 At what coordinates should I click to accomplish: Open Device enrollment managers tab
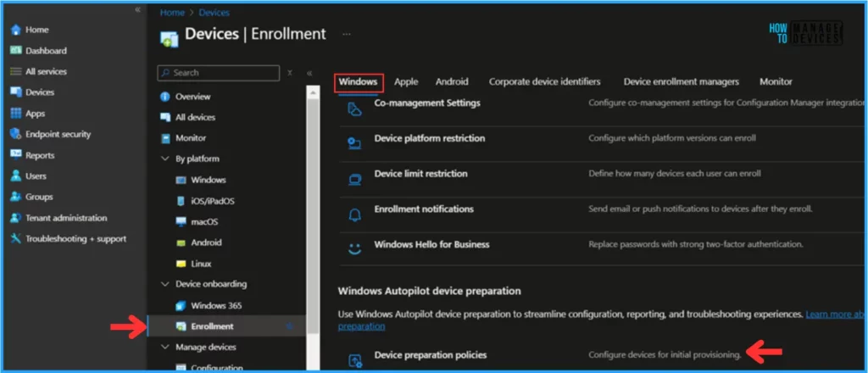point(681,82)
